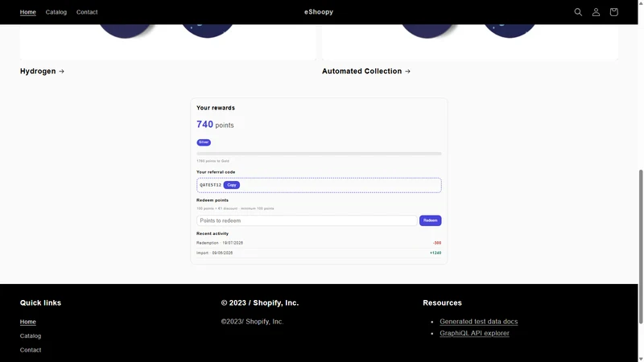Click the Silver tier badge
Screen dimensions: 644x362
(204, 142)
